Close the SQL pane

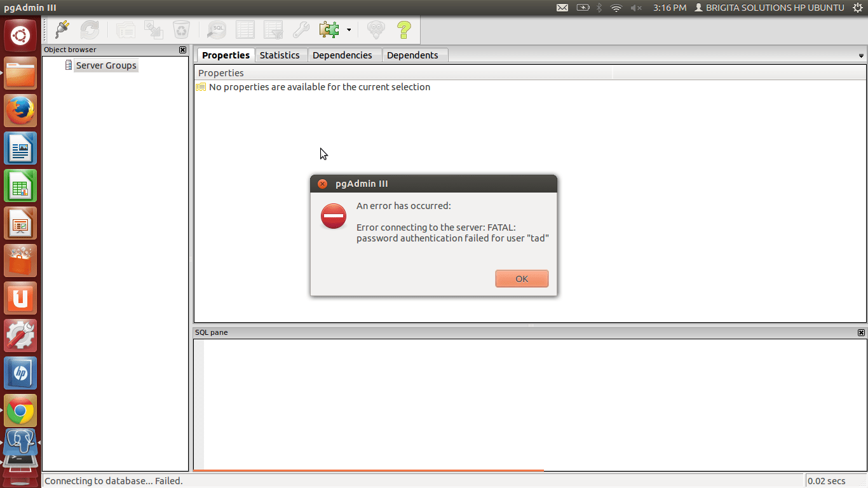coord(862,332)
